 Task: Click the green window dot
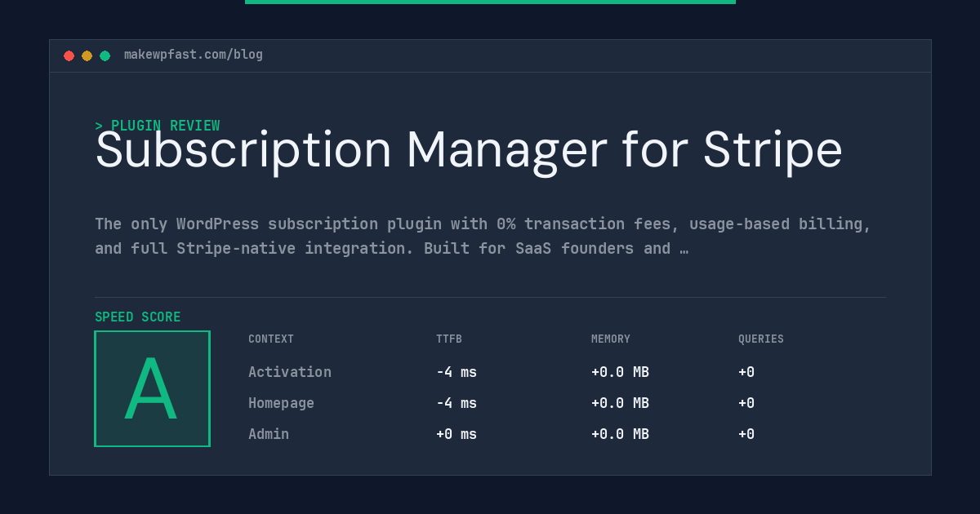[x=105, y=55]
